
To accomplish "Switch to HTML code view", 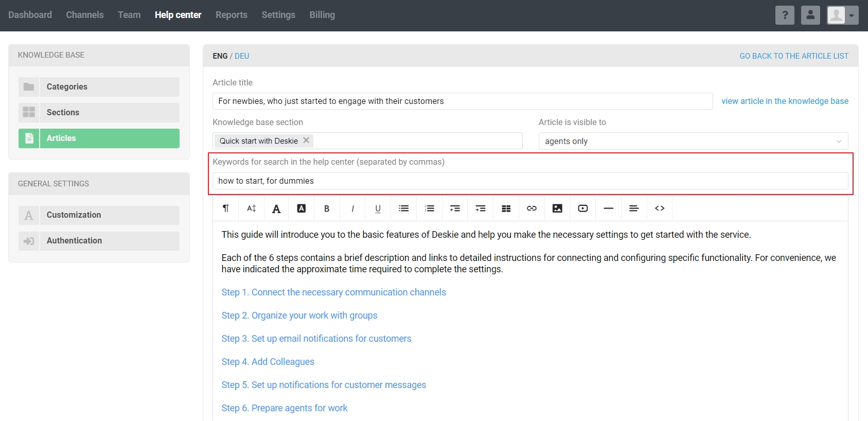I will (x=660, y=208).
